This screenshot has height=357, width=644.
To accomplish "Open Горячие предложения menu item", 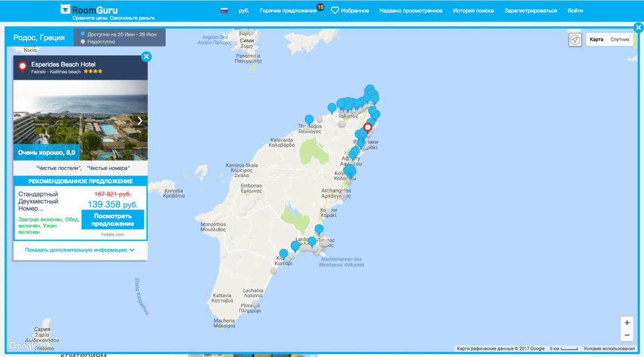I will coord(288,11).
